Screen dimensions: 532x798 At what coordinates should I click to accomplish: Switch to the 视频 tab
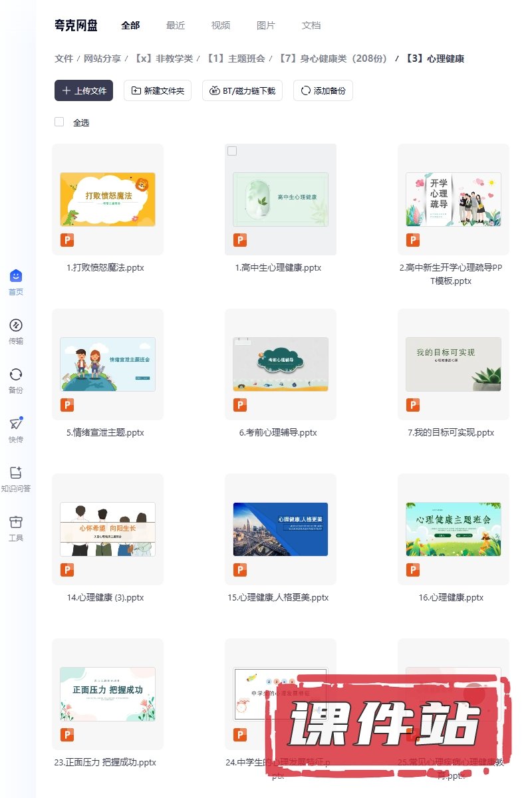click(x=221, y=25)
